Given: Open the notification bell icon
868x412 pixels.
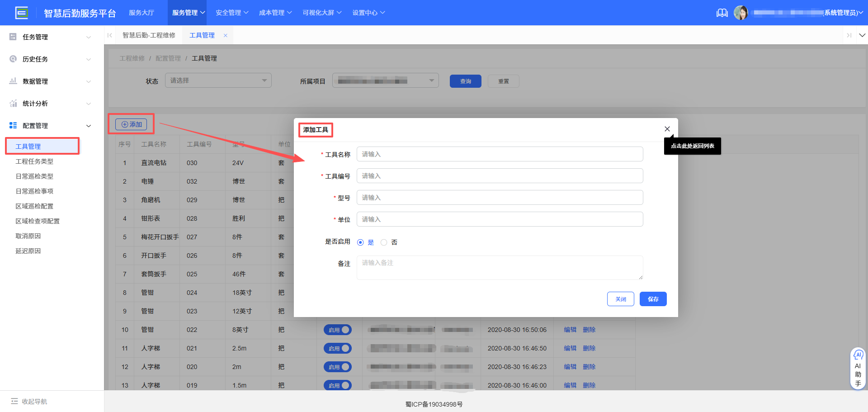Looking at the screenshot, I should tap(722, 13).
